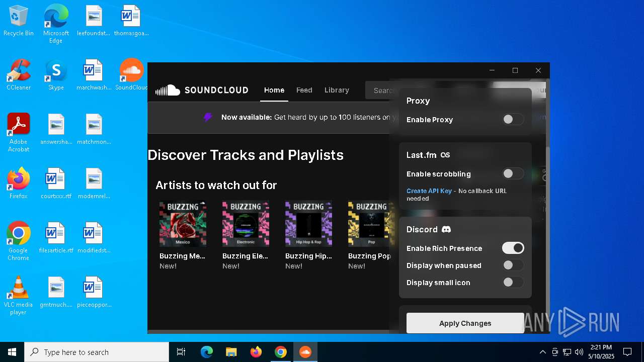Click the Last.fm logo icon in settings

coord(445,155)
